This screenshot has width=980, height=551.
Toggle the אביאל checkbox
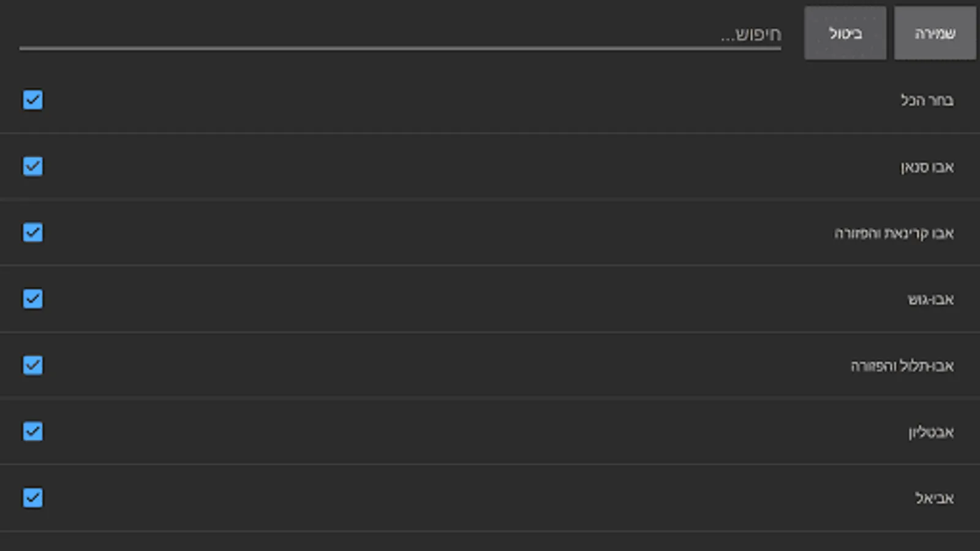33,498
